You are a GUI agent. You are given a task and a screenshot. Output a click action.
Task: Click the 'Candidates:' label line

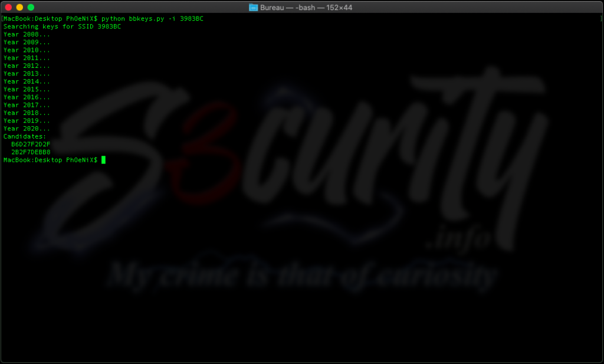[x=25, y=136]
